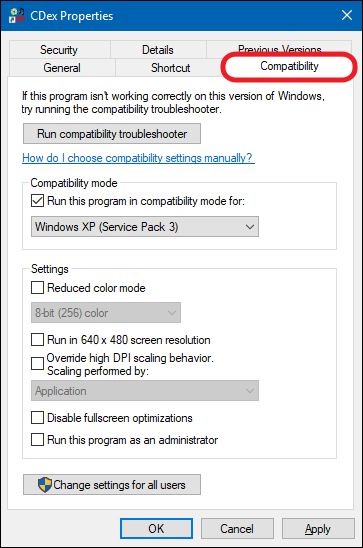Go to the General tab
363x548 pixels.
[62, 67]
